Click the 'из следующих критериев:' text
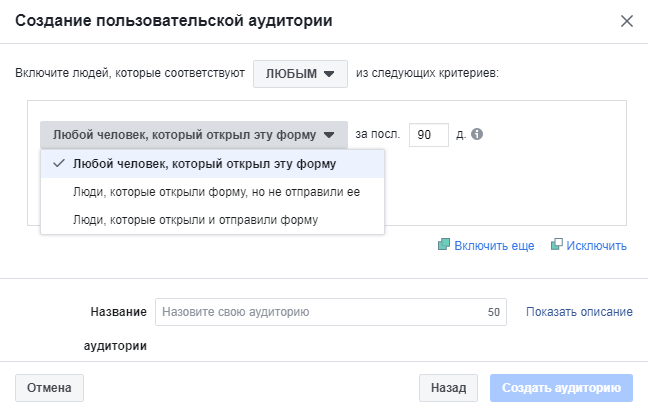 [x=427, y=73]
